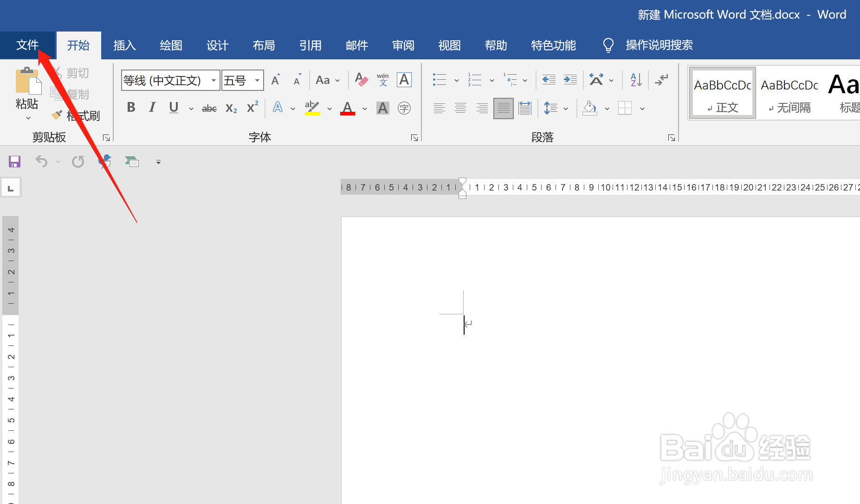This screenshot has width=860, height=504.
Task: Click the sort A-Z icon
Action: coord(636,80)
